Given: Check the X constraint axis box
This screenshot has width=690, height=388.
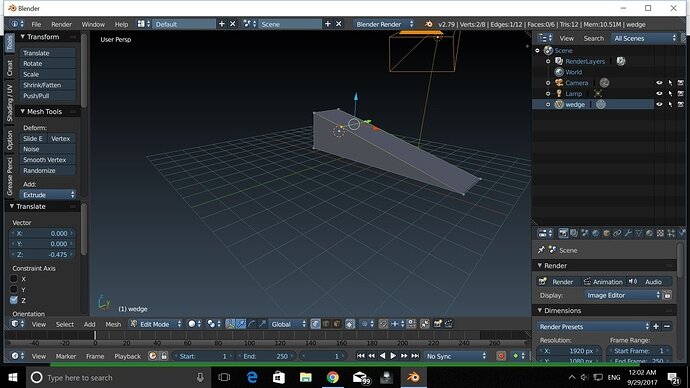Looking at the screenshot, I should tap(14, 279).
